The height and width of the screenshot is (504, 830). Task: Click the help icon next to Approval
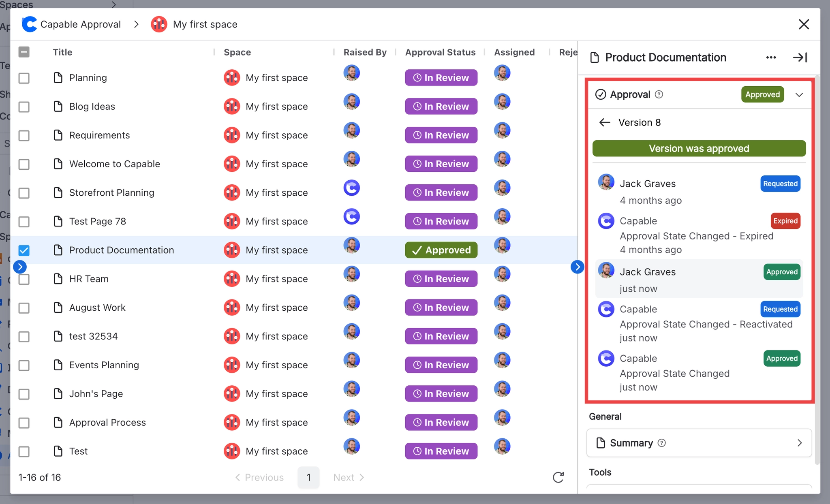coord(659,94)
